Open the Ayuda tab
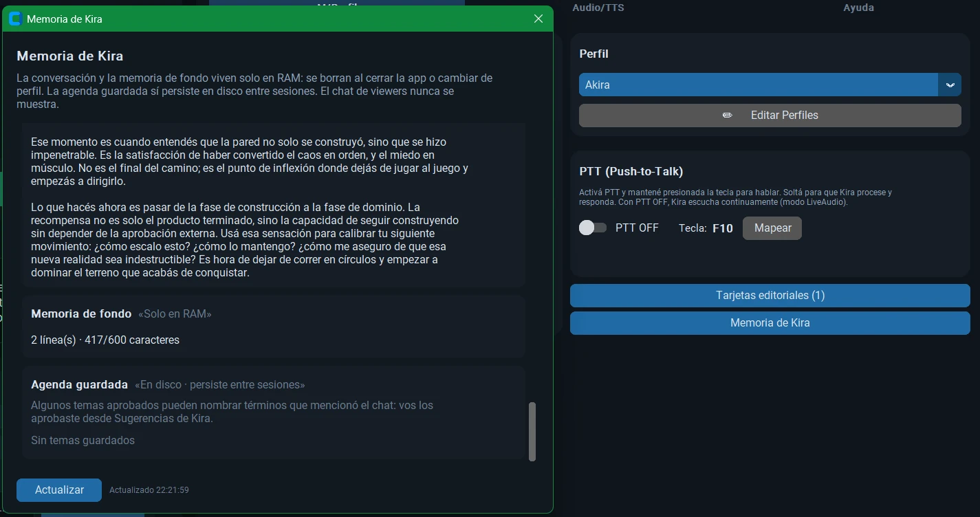This screenshot has height=517, width=980. (858, 8)
